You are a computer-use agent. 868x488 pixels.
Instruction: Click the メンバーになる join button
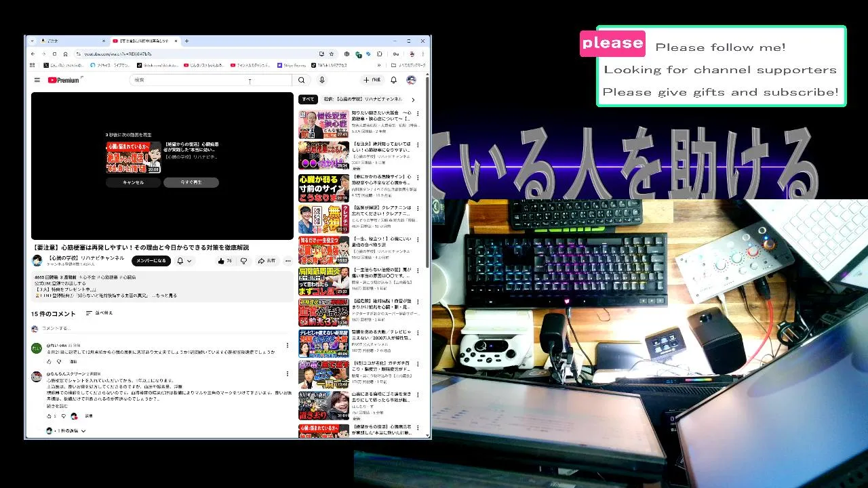click(151, 261)
